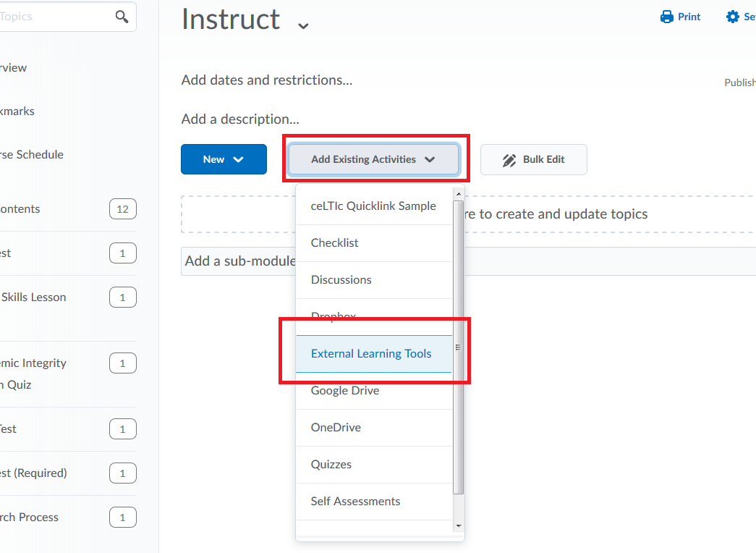
Task: Select Self Assessments option
Action: pyautogui.click(x=354, y=501)
